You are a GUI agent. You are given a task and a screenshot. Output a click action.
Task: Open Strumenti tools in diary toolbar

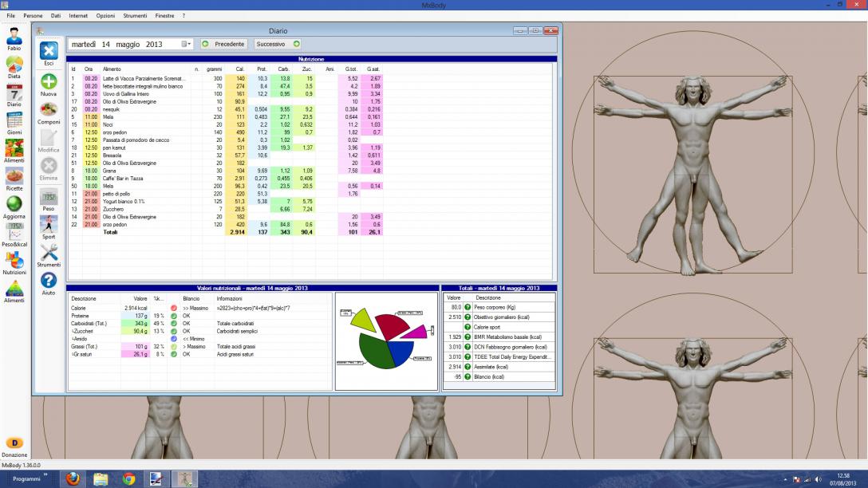[49, 253]
